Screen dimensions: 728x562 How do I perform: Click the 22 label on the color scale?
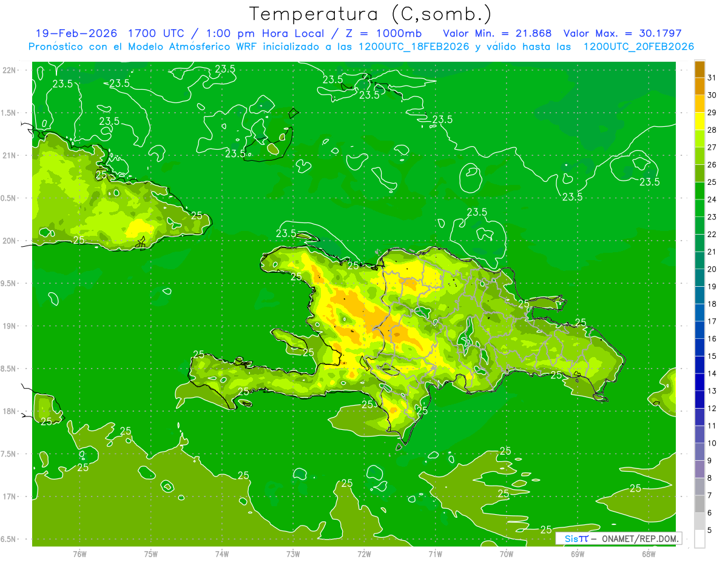[712, 234]
